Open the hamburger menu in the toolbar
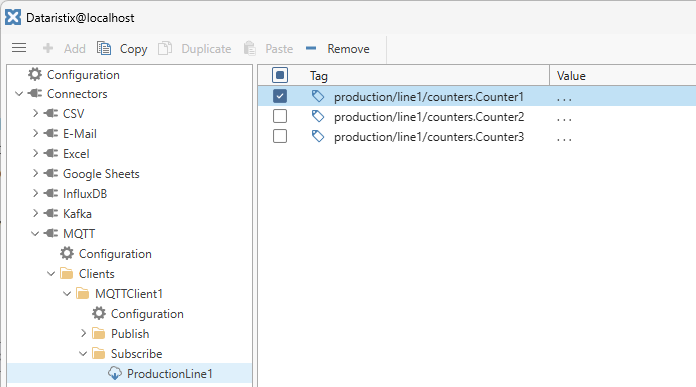Screen dimensions: 696x387 (x=19, y=48)
